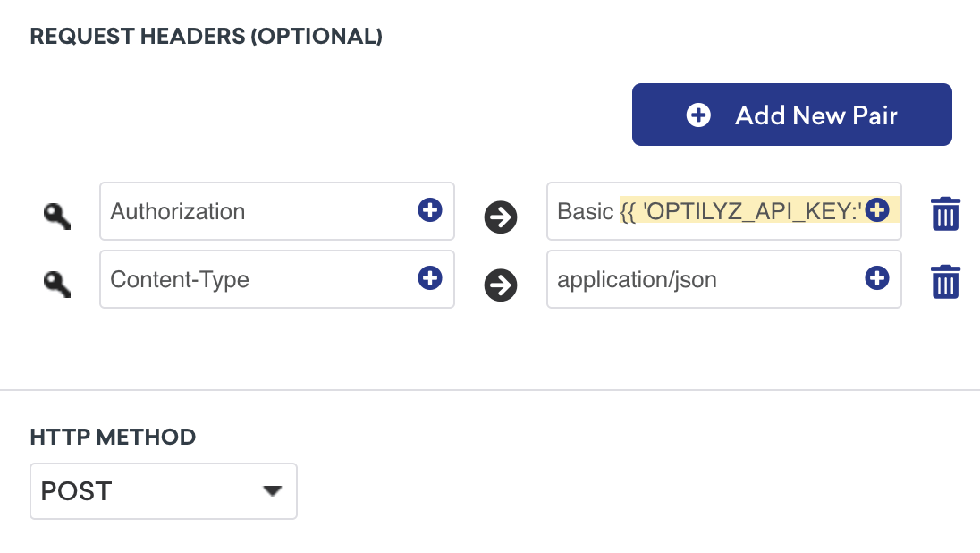Click the POST dropdown arrow

pos(273,490)
